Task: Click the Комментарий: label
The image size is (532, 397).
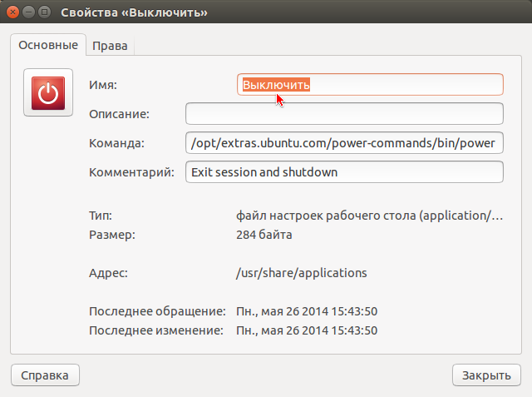Action: pos(131,172)
